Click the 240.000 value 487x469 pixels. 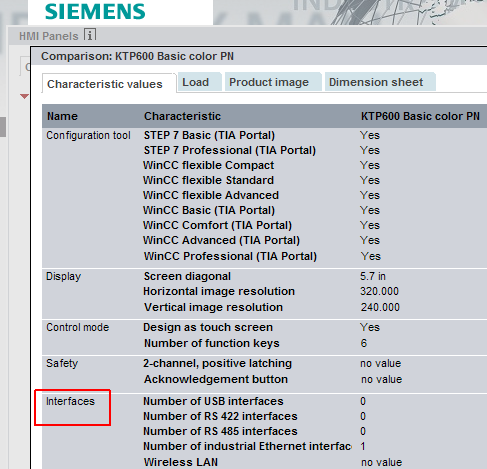coord(380,307)
